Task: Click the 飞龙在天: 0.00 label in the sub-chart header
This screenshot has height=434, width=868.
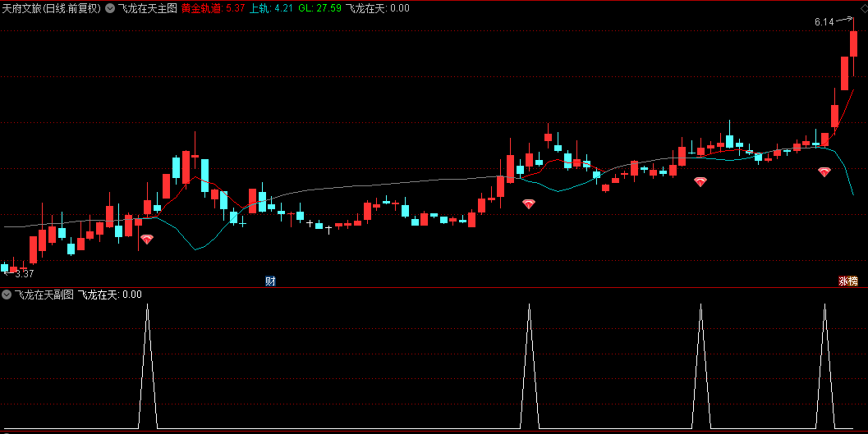Action: click(109, 295)
